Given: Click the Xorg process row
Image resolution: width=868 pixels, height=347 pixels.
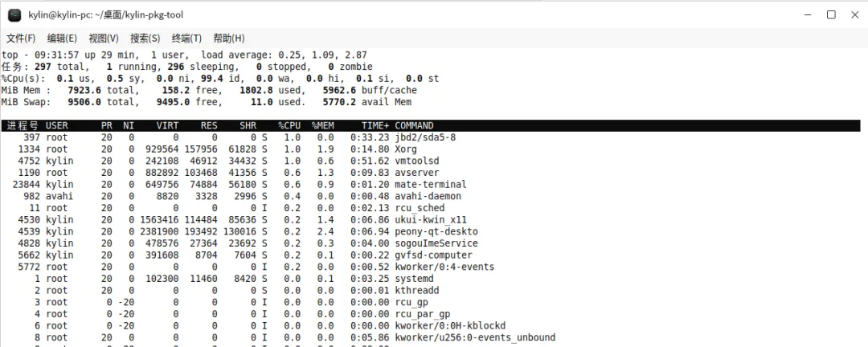Looking at the screenshot, I should pos(431,149).
